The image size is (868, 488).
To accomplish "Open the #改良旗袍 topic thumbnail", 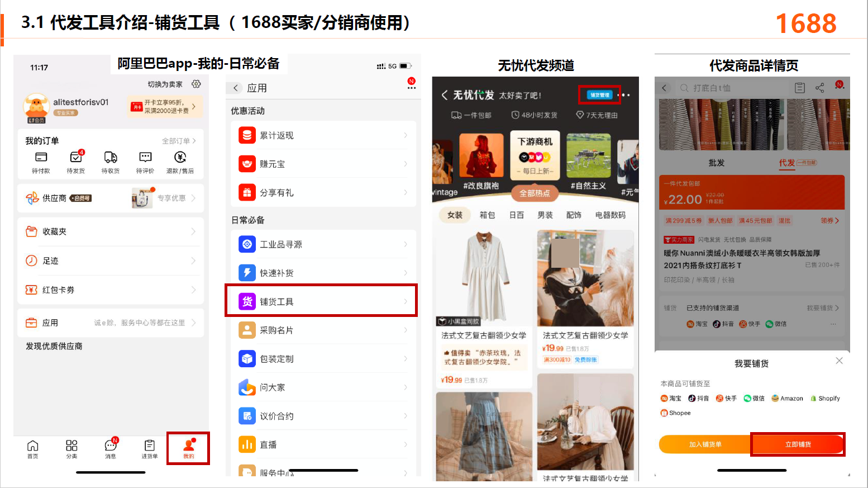I will pos(481,156).
